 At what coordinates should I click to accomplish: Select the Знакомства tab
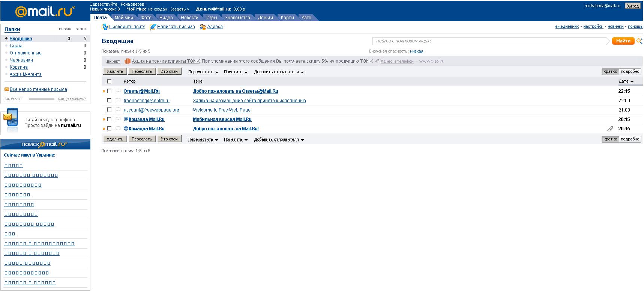(237, 18)
